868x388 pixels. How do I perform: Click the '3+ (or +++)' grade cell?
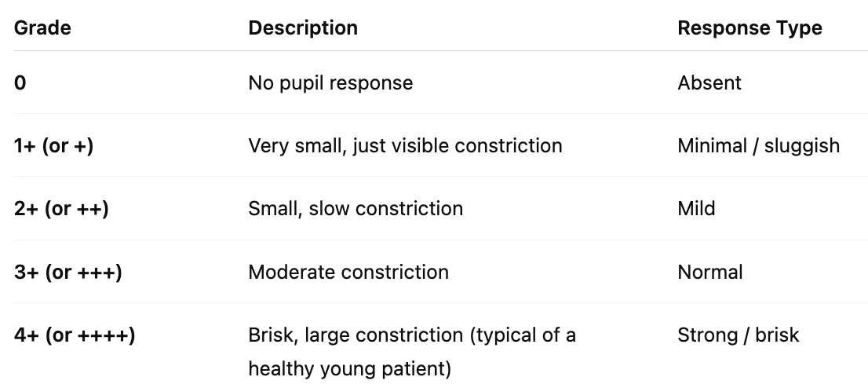tap(67, 272)
